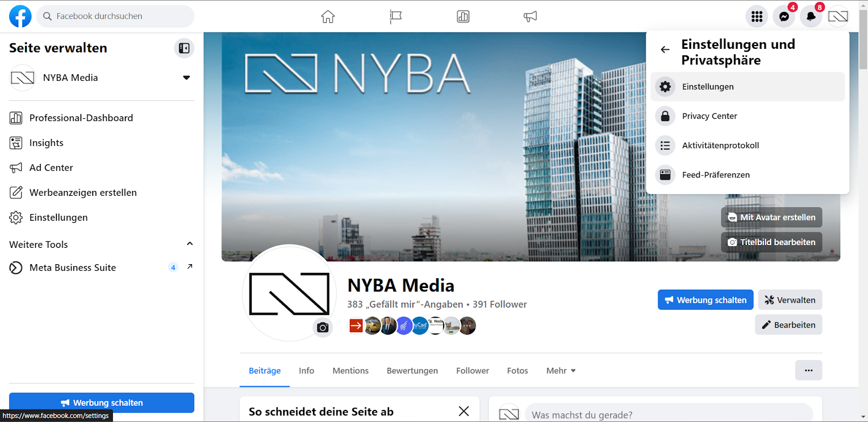Open the account profile picture menu
This screenshot has width=868, height=422.
click(838, 16)
